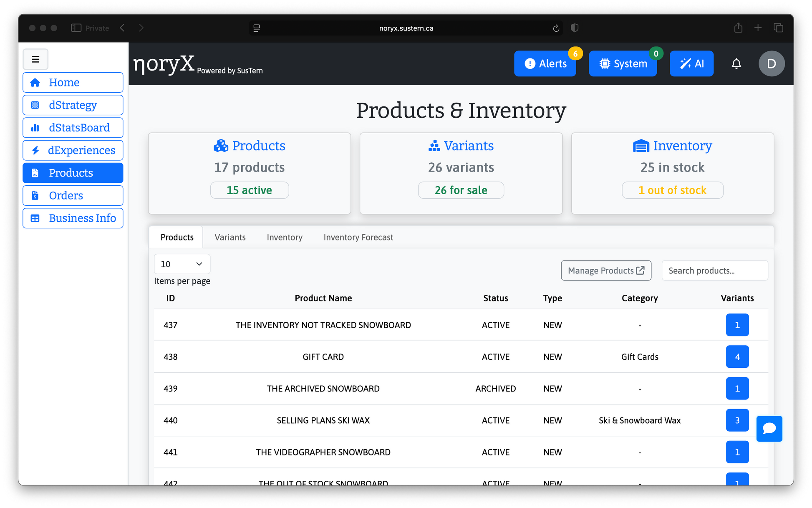Click the Ski & Snowboard Wax category

(x=640, y=420)
